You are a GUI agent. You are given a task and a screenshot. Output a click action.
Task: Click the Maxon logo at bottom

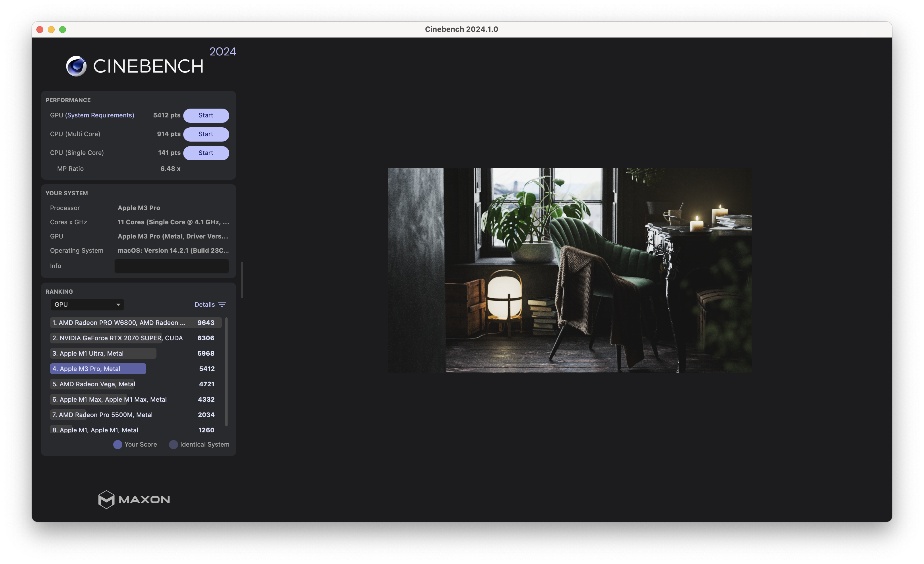(134, 499)
